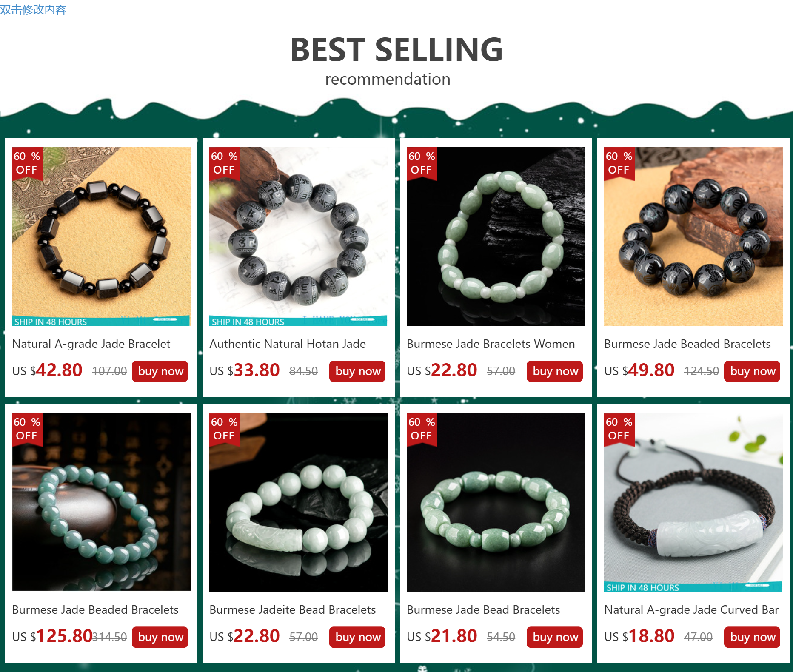This screenshot has width=793, height=672.
Task: Open the teal round bead bracelet photo
Action: (x=101, y=502)
